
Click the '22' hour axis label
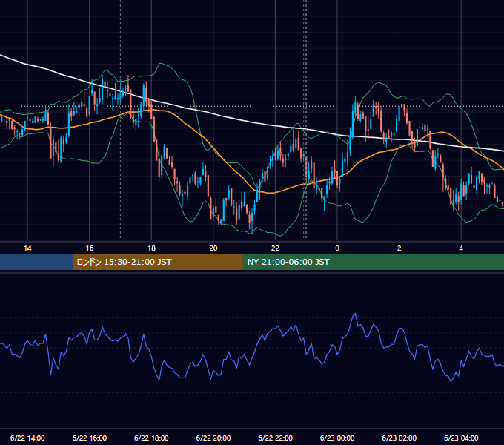(275, 248)
